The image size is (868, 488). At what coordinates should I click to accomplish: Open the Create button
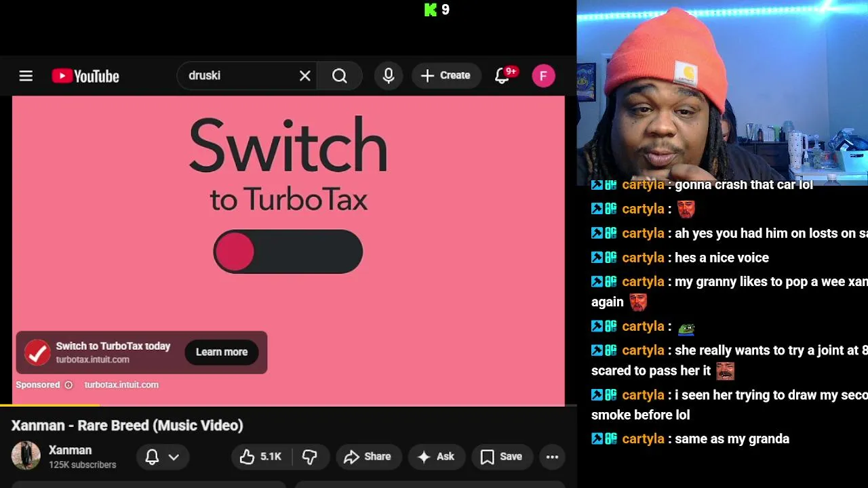point(446,76)
